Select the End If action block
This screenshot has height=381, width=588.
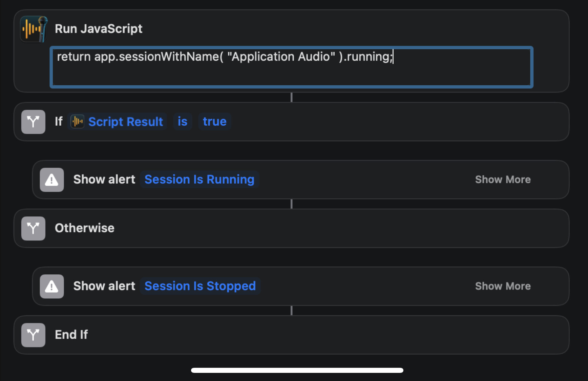(291, 335)
